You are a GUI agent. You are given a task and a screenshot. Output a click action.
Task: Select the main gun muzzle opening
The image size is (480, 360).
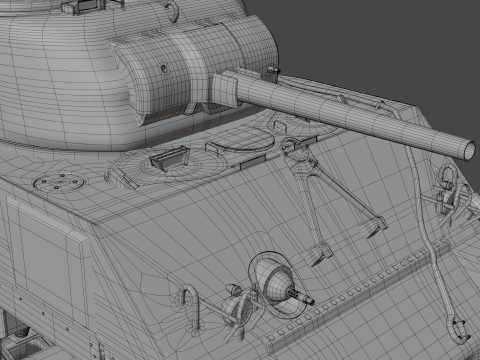click(x=469, y=150)
